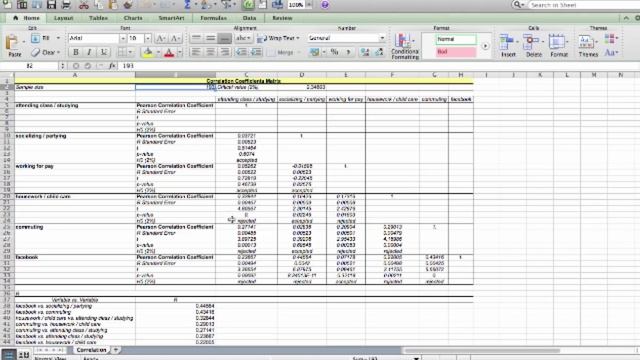Click the fx insert function button in formula bar
The width and height of the screenshot is (640, 360).
[111, 66]
